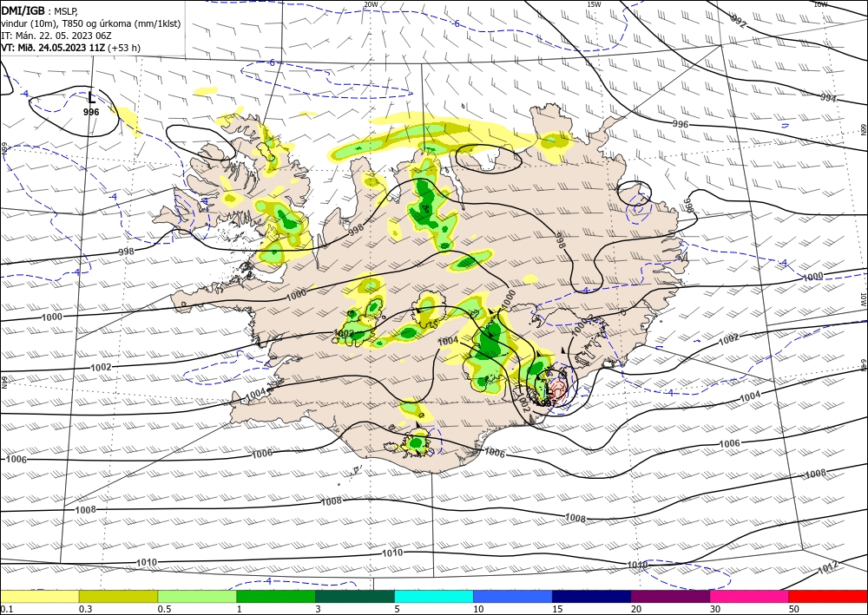
Task: Pick the dark green 3–5 legend swatch
Action: coord(355,596)
